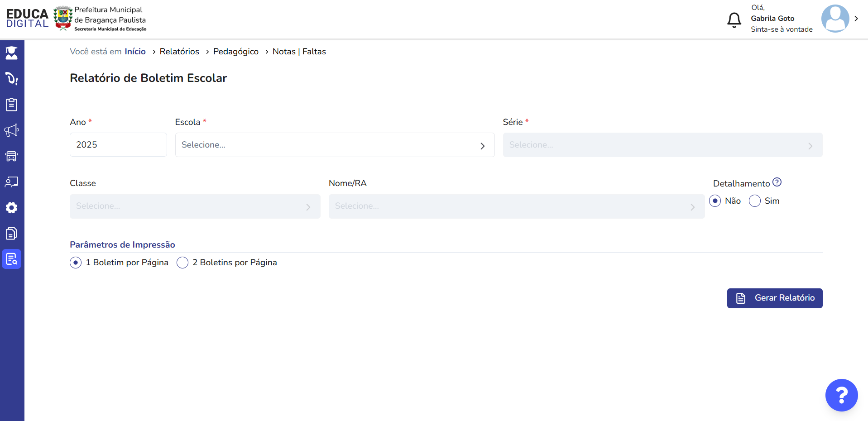868x421 pixels.
Task: Select Não for Detalhamento
Action: pos(715,201)
